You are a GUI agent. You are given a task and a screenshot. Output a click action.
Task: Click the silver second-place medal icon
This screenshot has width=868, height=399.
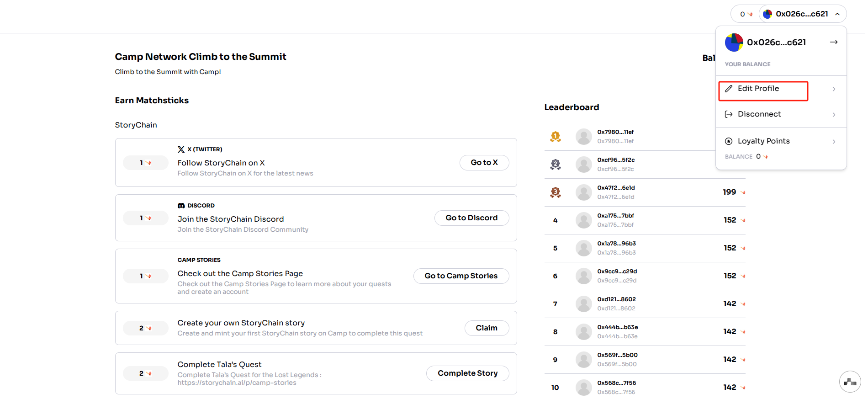(556, 165)
